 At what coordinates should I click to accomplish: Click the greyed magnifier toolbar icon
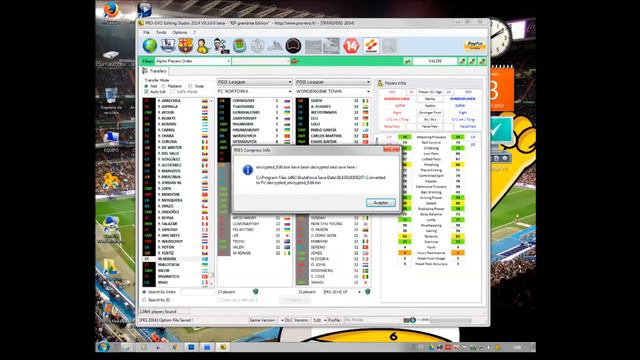pyautogui.click(x=389, y=46)
